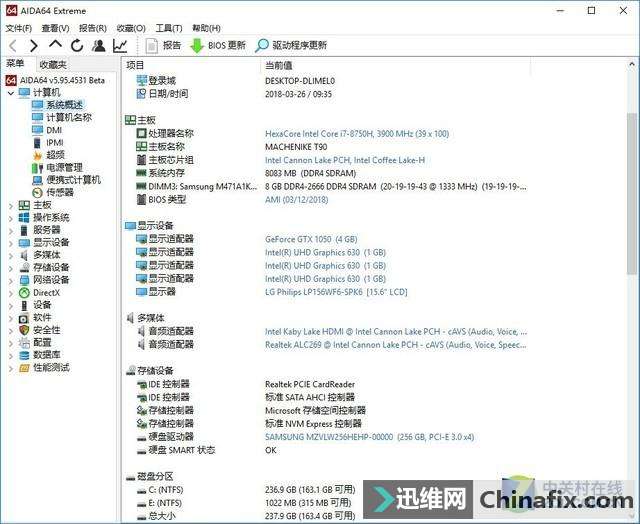Collapse the 计算机 tree node
640x524 pixels.
11,93
